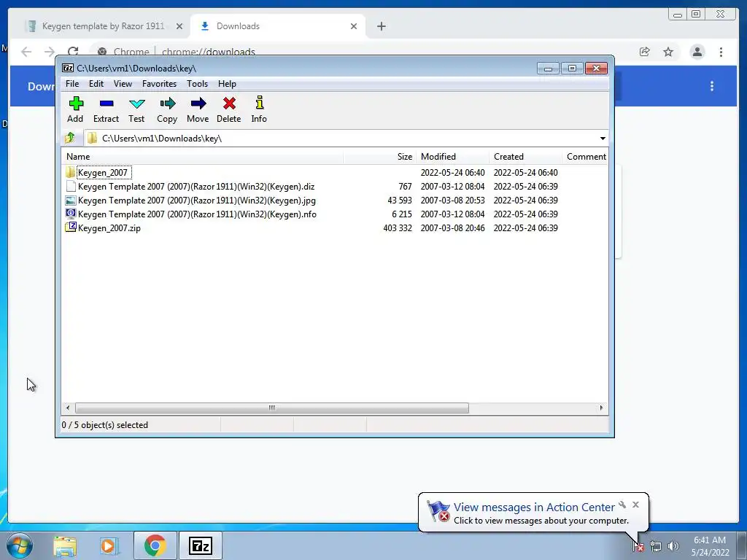Open the Chrome profile avatar icon
Viewport: 747px width, 560px height.
[x=697, y=52]
